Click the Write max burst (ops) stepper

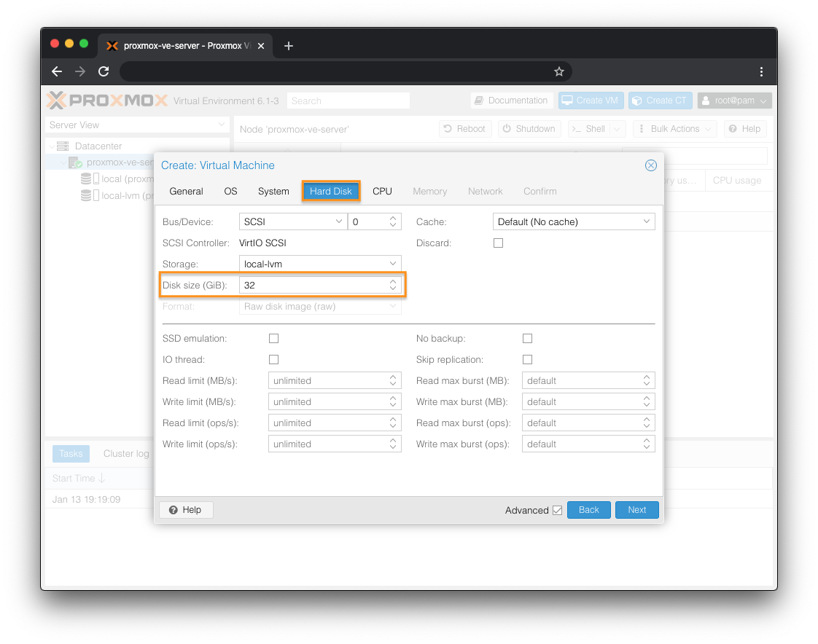pyautogui.click(x=647, y=444)
